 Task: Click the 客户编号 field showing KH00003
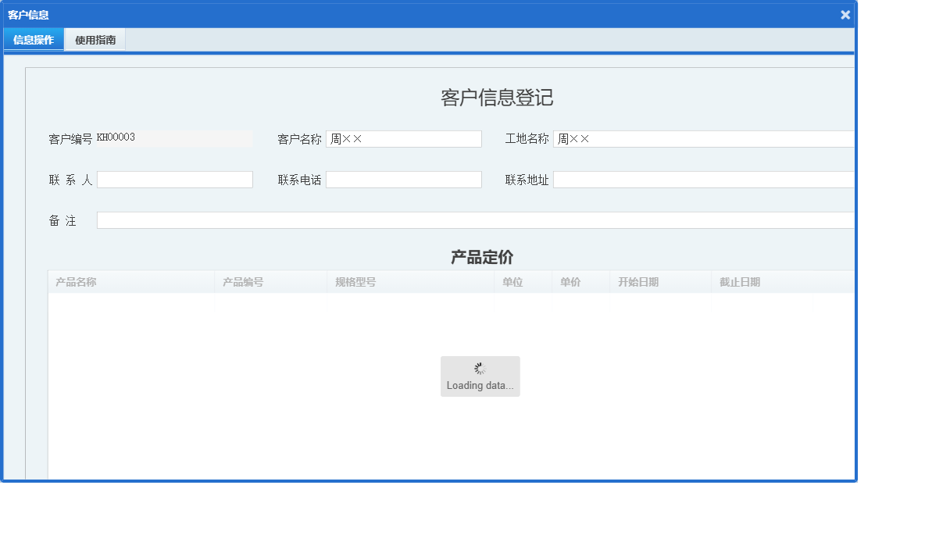(x=175, y=138)
